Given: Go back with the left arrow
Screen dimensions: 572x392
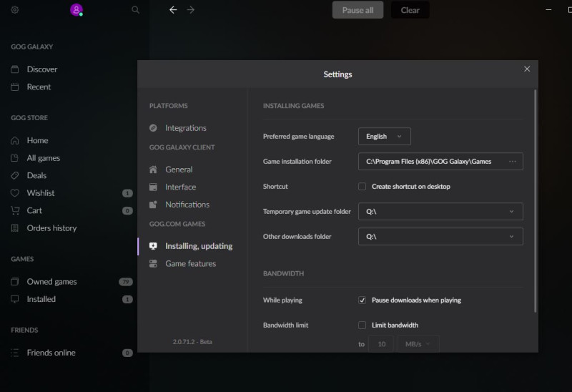Looking at the screenshot, I should tap(173, 10).
